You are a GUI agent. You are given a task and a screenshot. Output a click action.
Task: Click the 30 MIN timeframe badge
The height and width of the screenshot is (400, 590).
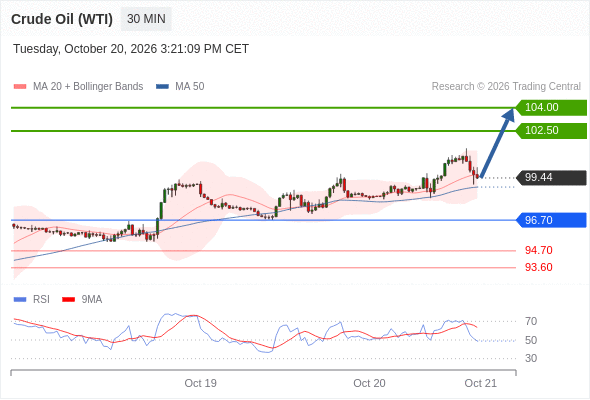point(146,19)
